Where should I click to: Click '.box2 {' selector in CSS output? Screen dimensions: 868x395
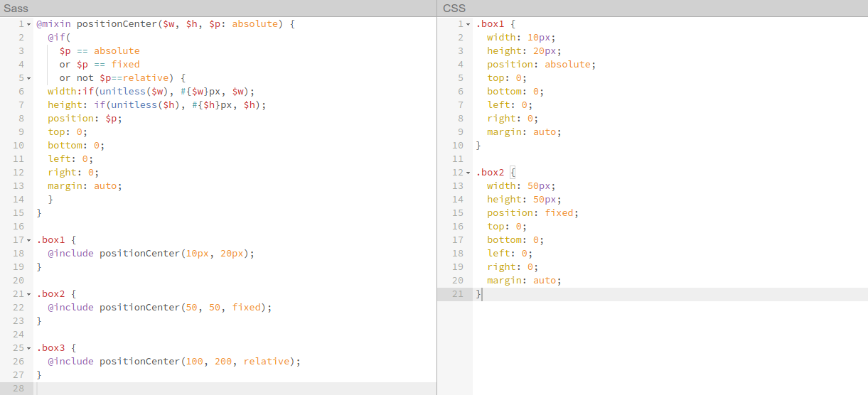pos(495,172)
